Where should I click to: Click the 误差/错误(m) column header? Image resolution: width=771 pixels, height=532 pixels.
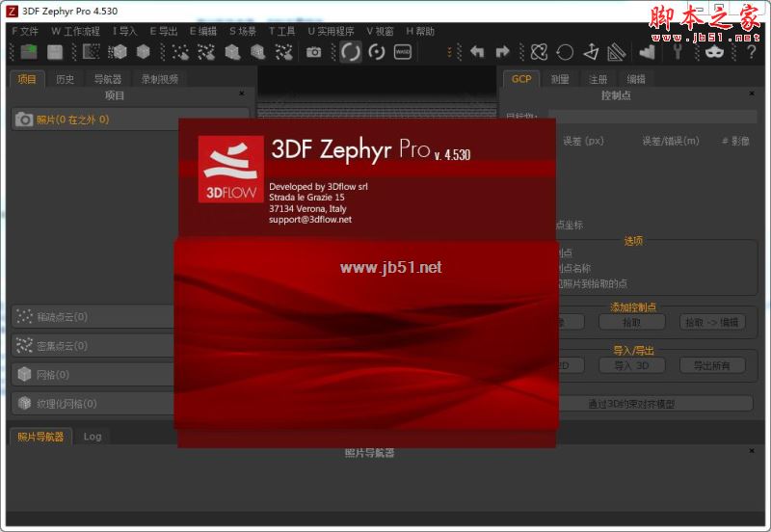[671, 141]
